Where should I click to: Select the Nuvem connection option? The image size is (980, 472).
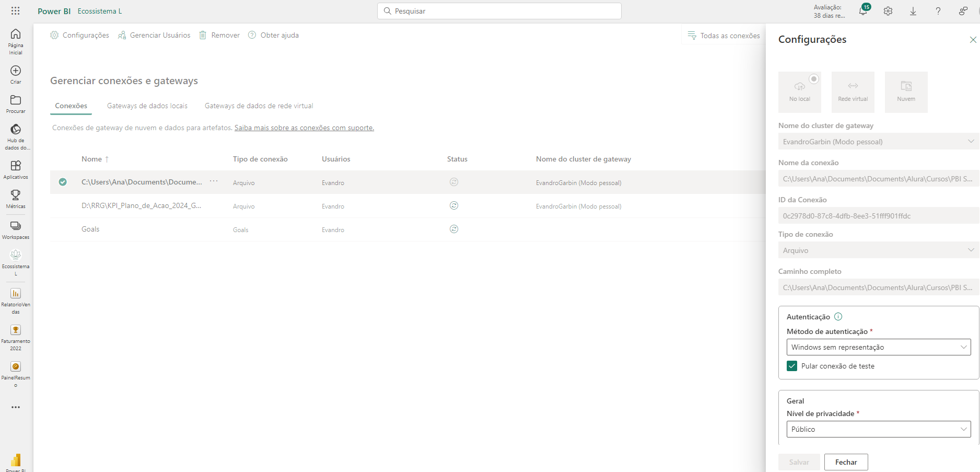click(x=906, y=92)
